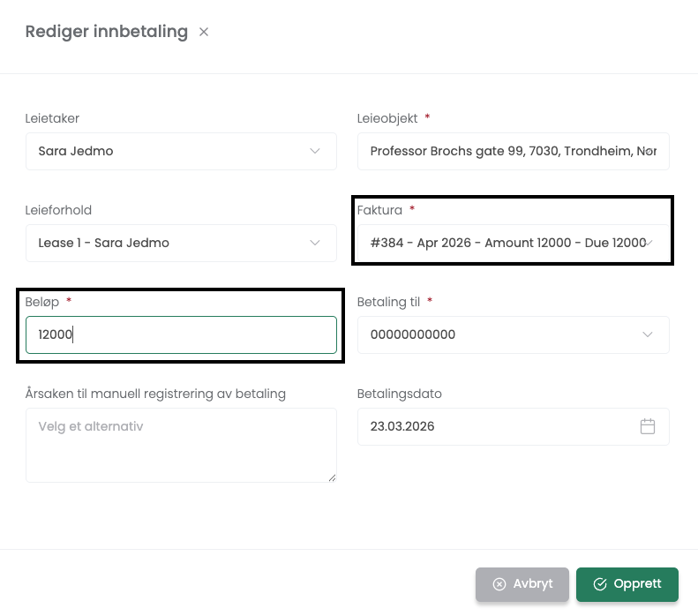Click the Rediger innbetaling dialog title
Screen dimensions: 698x616
(x=106, y=32)
